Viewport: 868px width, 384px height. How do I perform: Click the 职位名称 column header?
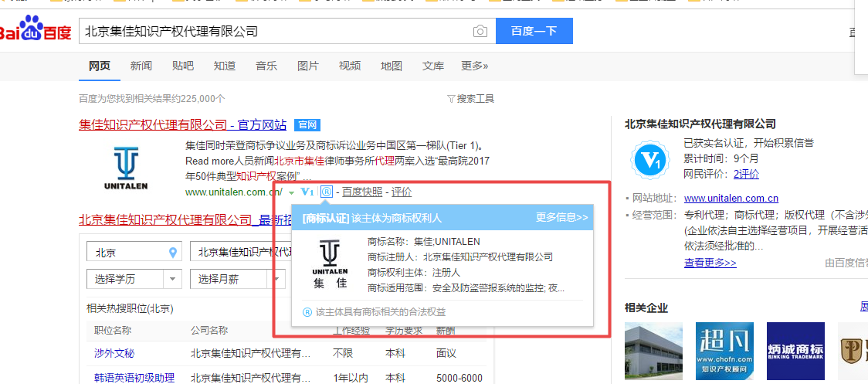113,331
